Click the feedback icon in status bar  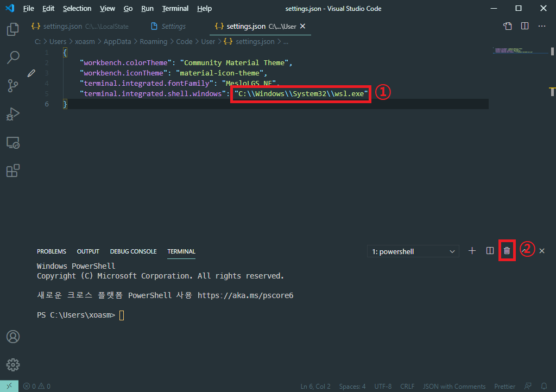(x=528, y=387)
